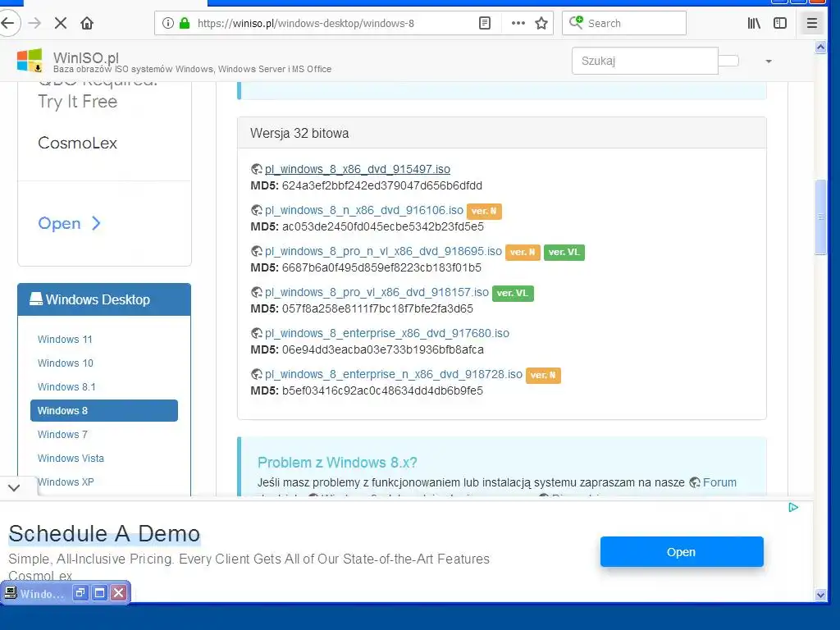Go to the browser Home page icon

(87, 23)
